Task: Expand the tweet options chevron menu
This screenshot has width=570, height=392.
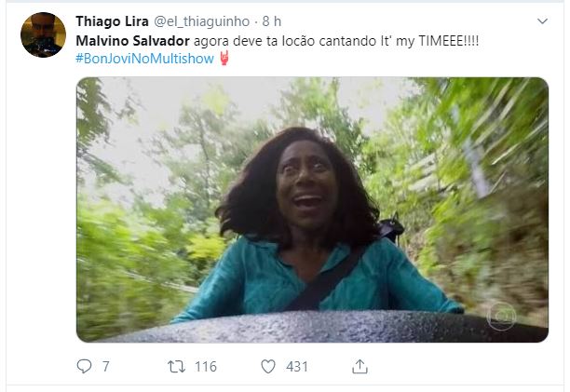Action: click(543, 20)
